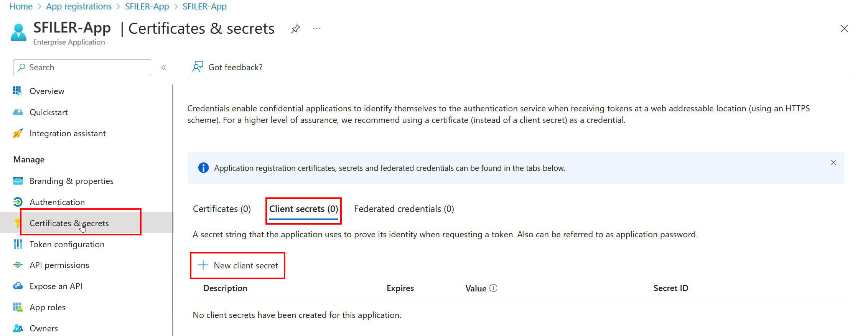Open the Quickstart page
868x336 pixels.
coord(49,112)
